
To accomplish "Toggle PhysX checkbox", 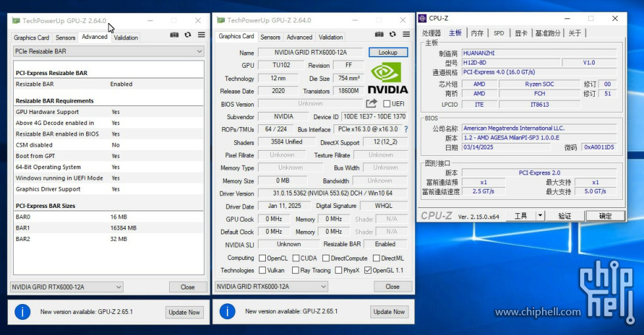I will [338, 270].
